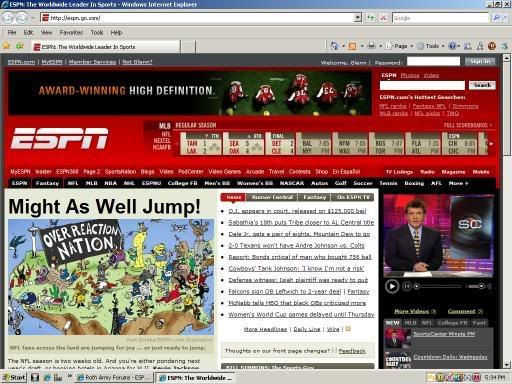The width and height of the screenshot is (512, 384).
Task: Click the Google search magnifier icon
Action: pos(496,18)
